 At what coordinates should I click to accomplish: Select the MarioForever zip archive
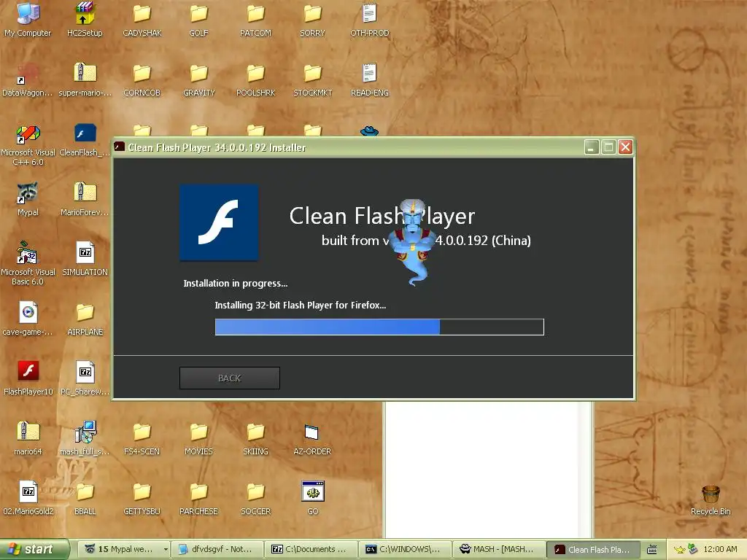[85, 199]
